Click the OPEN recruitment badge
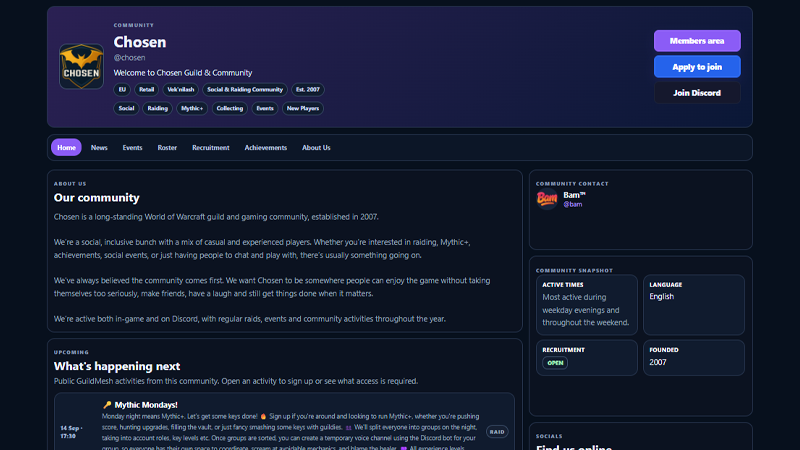Viewport: 800px width, 450px height. tap(555, 363)
